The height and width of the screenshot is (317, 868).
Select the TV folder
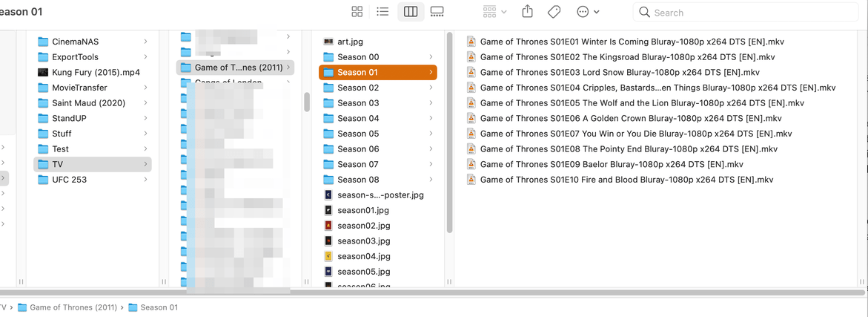click(x=93, y=164)
